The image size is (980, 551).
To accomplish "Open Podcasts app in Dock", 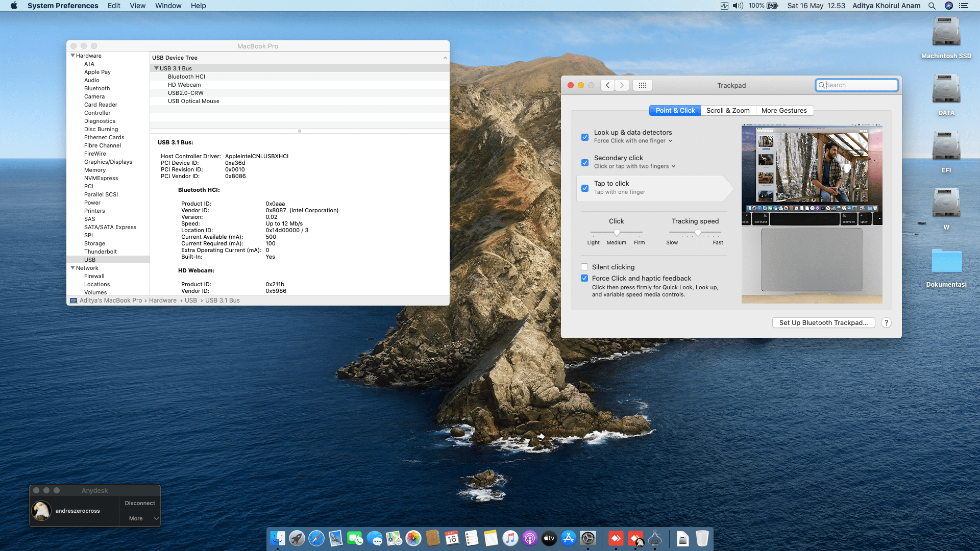I will pos(530,538).
